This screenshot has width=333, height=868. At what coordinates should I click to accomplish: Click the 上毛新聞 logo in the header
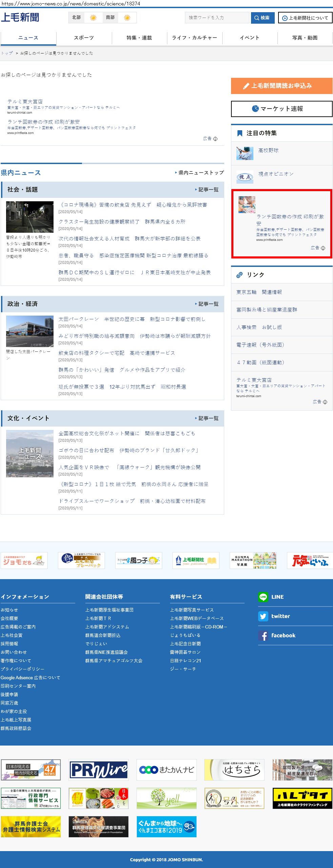[20, 17]
